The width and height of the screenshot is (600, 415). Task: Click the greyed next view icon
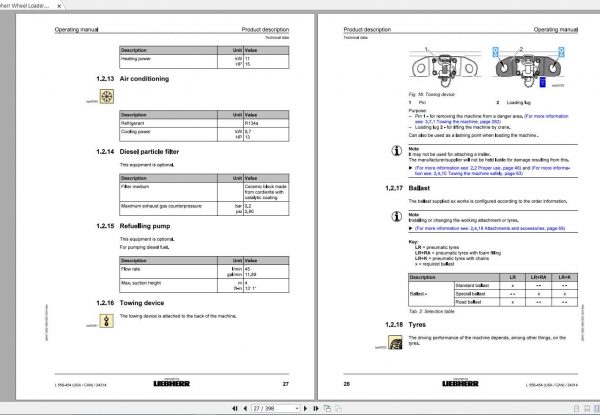pyautogui.click(x=338, y=408)
